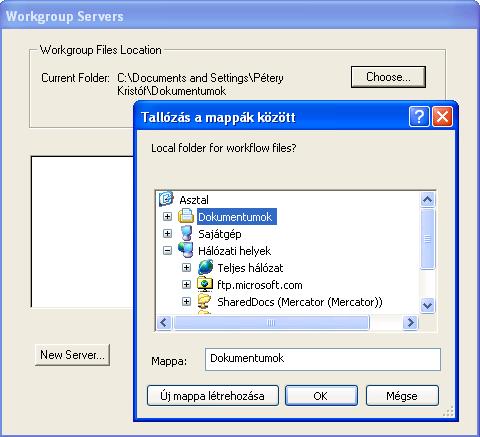The image size is (480, 437).
Task: Expand the Teljes hálózat node
Action: click(x=187, y=268)
